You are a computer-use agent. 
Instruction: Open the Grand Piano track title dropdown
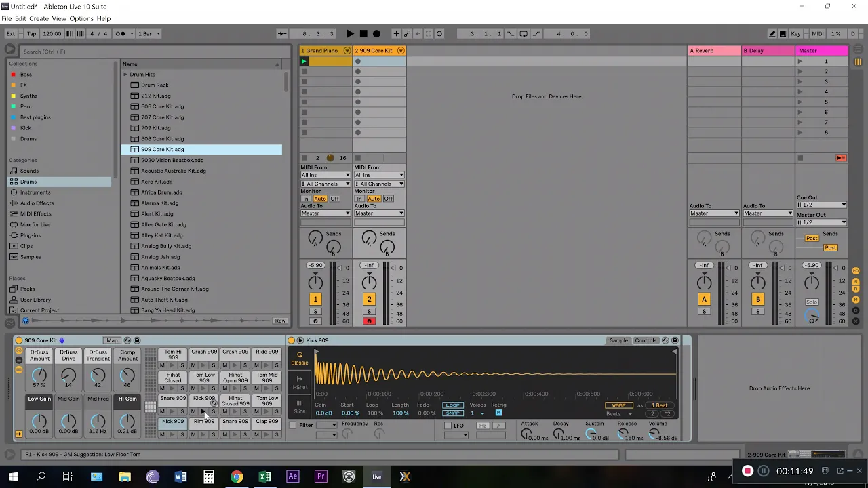coord(347,51)
